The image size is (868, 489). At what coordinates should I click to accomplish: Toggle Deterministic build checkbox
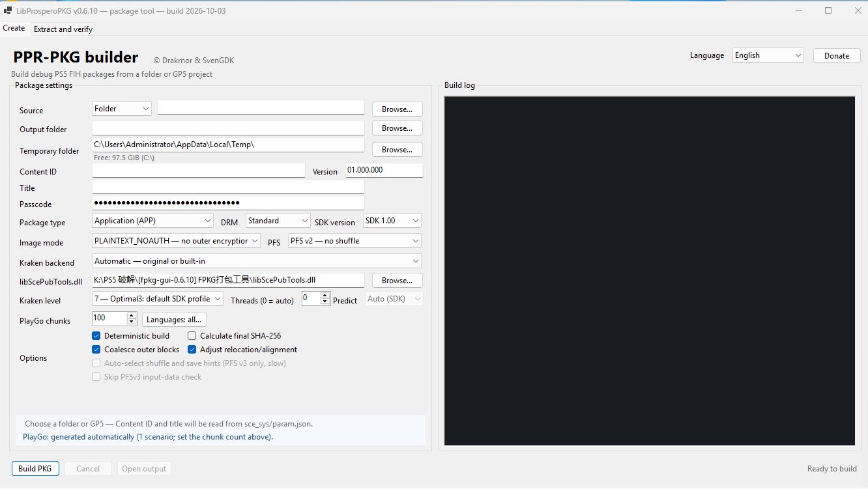coord(96,336)
